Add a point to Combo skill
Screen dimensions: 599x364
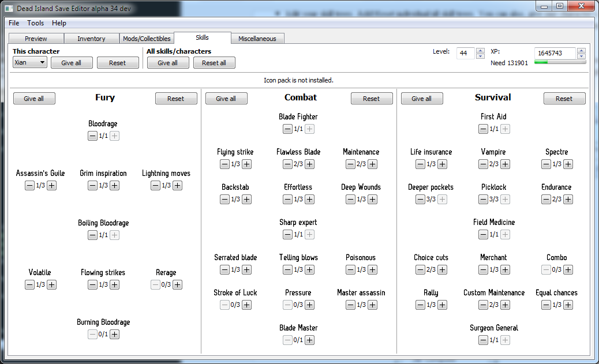pos(568,269)
